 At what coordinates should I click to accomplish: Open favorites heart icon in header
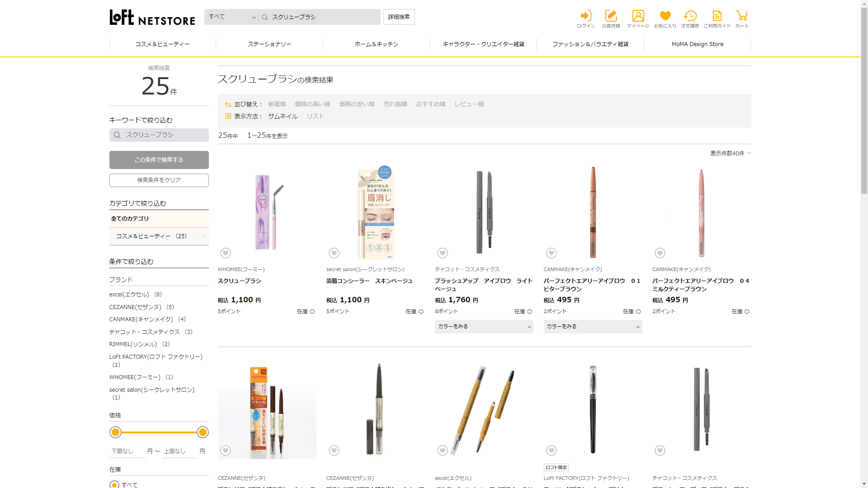(x=665, y=19)
